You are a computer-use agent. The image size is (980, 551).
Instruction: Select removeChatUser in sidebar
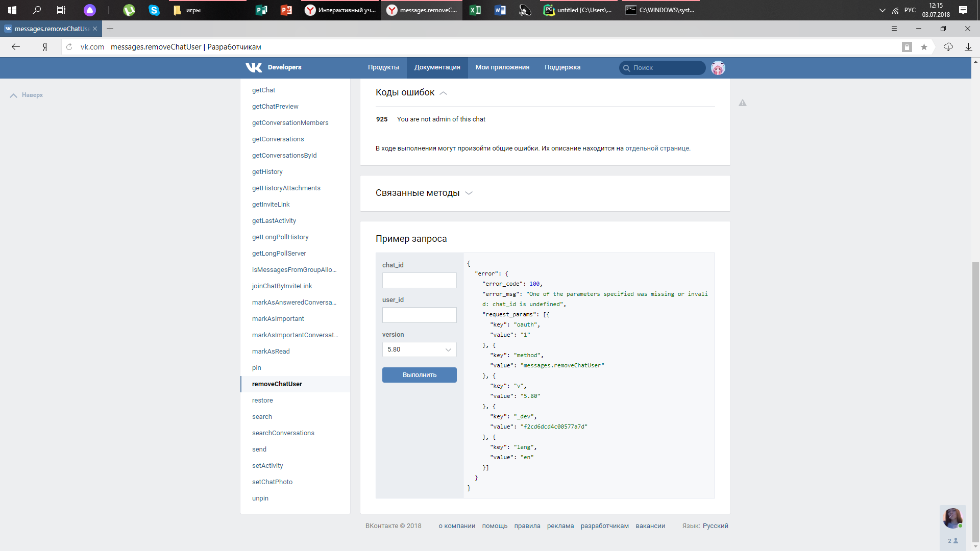[x=296, y=384]
